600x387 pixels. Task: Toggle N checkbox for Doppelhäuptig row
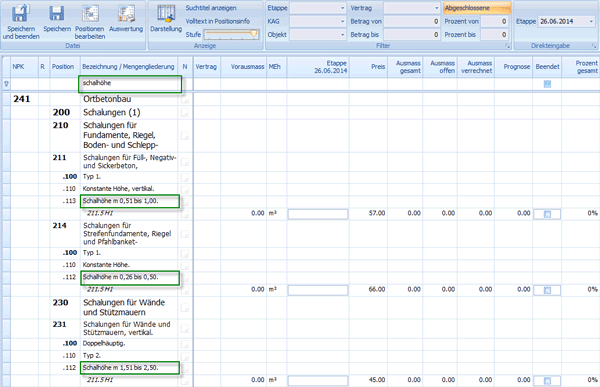click(x=185, y=344)
